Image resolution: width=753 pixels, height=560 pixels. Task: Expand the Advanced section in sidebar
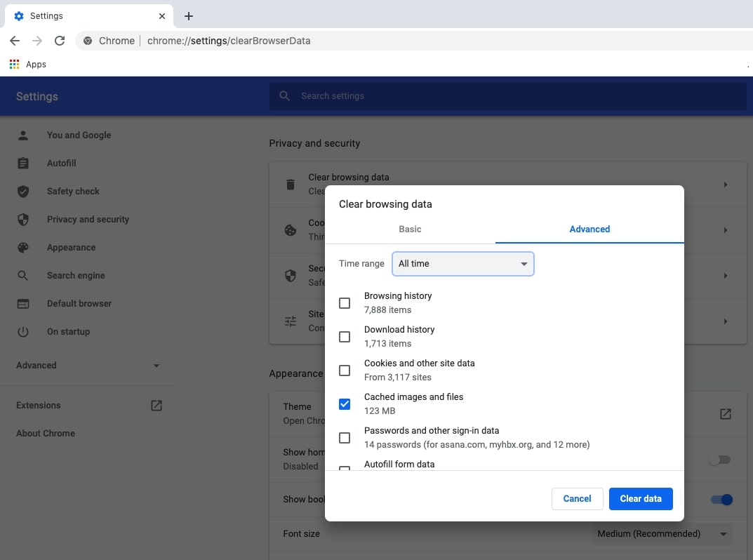pyautogui.click(x=87, y=366)
